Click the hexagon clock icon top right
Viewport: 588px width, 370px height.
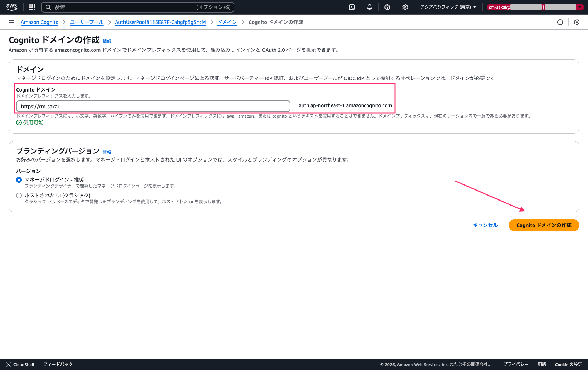(577, 22)
